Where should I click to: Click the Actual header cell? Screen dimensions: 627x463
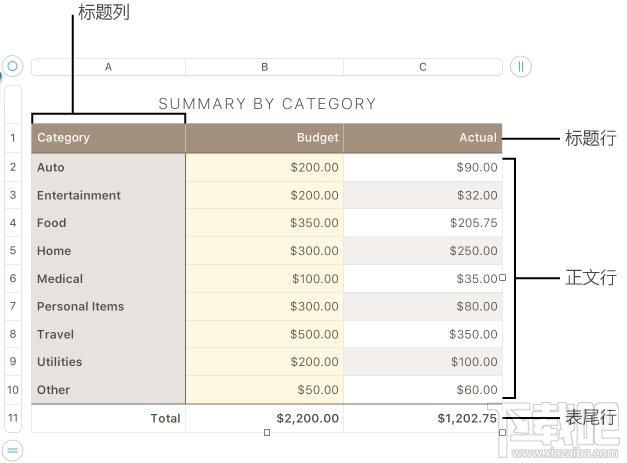pos(423,138)
